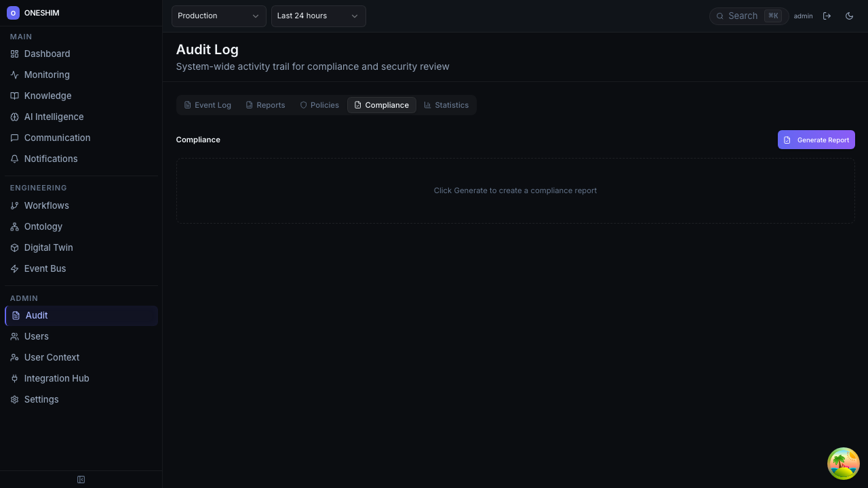The image size is (868, 488).
Task: Click the Event Bus lightning icon
Action: (x=14, y=268)
